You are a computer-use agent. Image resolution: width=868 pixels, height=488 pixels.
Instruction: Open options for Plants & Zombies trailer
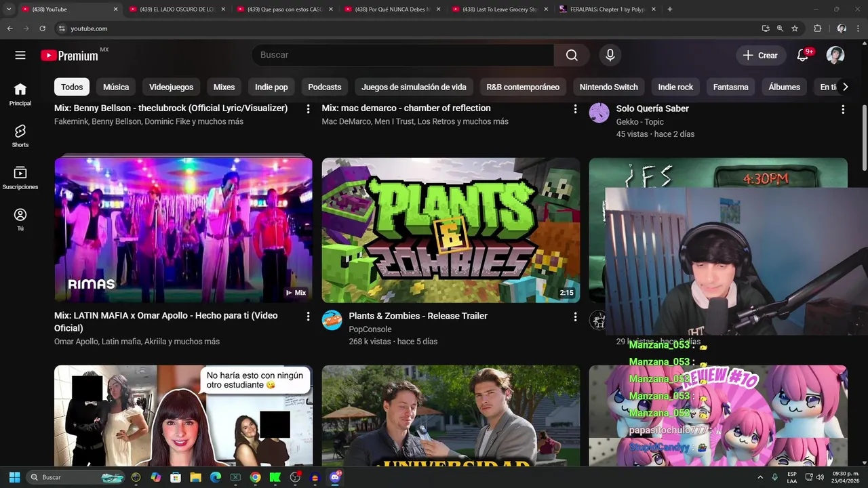point(575,317)
